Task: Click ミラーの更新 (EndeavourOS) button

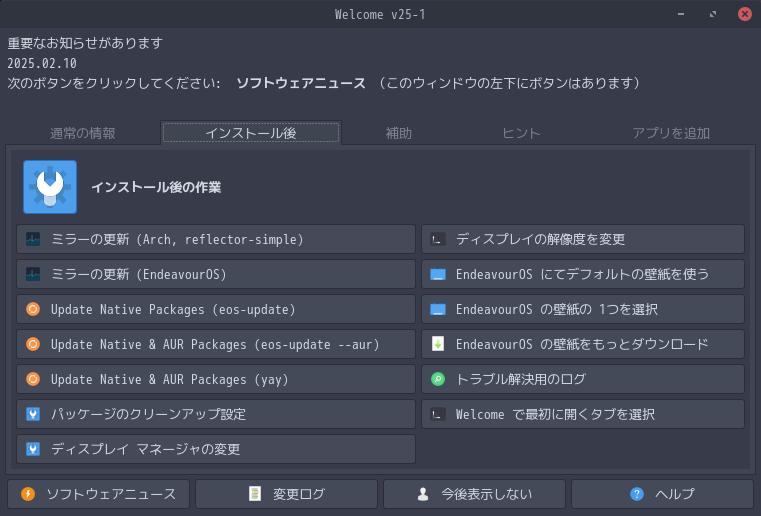Action: click(x=216, y=275)
